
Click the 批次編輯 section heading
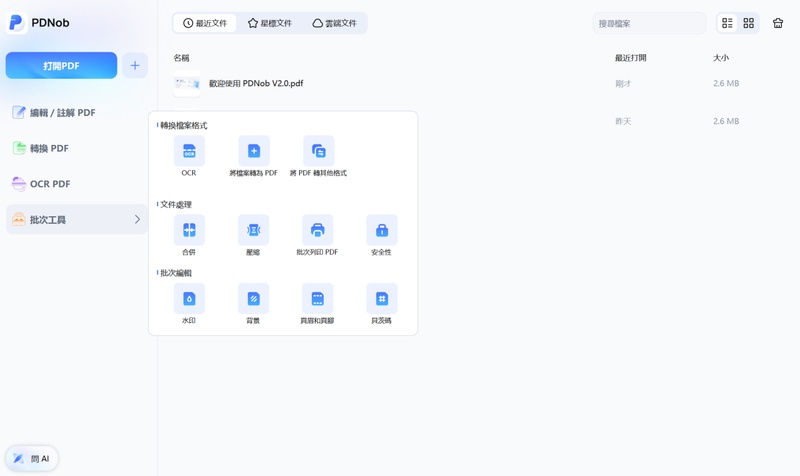click(176, 273)
